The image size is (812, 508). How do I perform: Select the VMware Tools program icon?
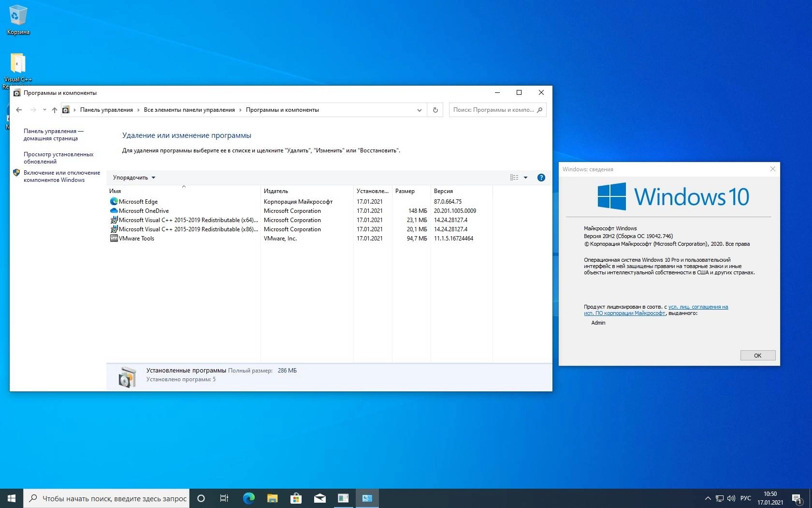pyautogui.click(x=114, y=238)
